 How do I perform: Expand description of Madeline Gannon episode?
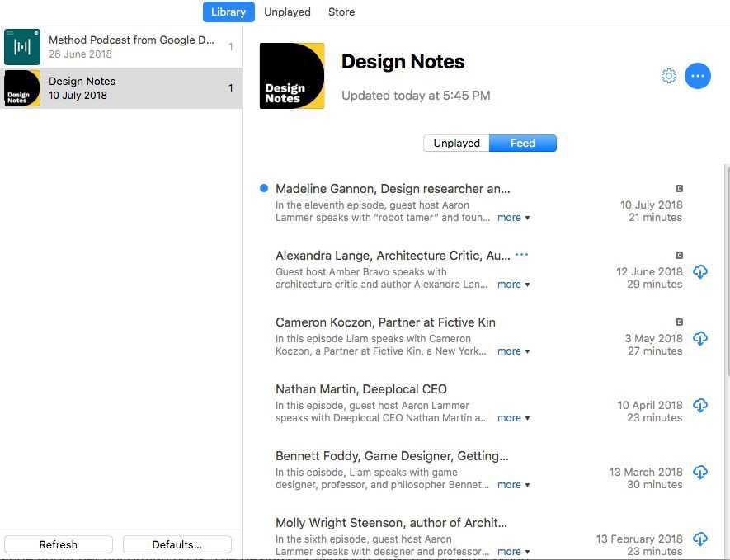pos(514,218)
